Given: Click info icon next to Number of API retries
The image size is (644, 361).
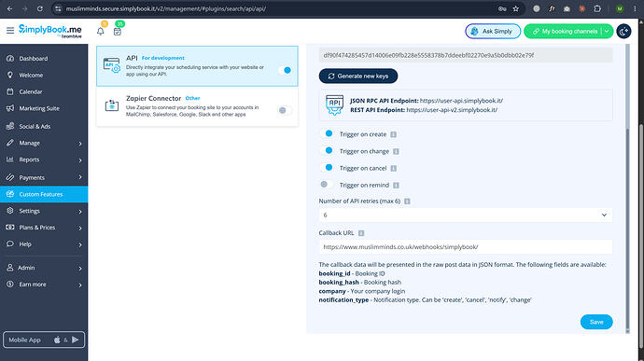Looking at the screenshot, I should [407, 201].
